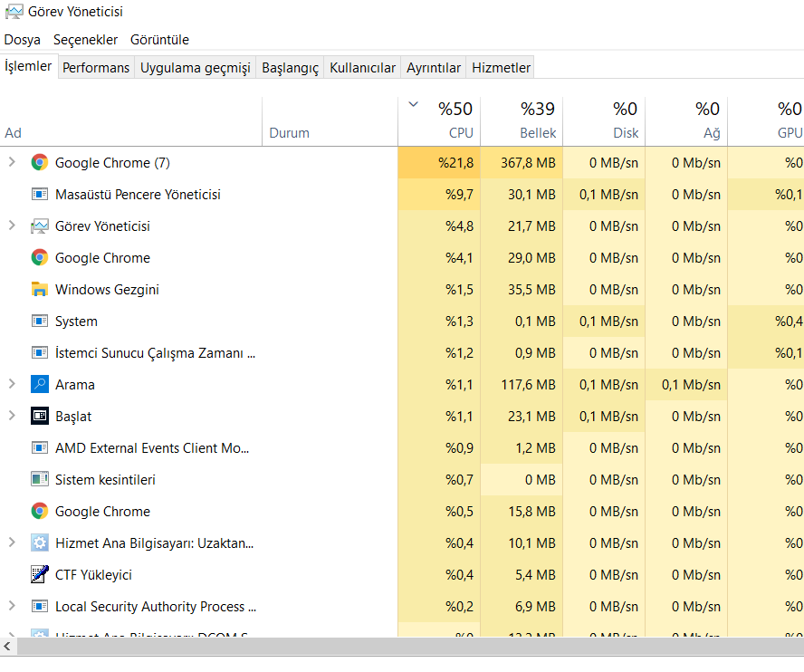Image resolution: width=804 pixels, height=672 pixels.
Task: Expand Hizmet Ana Bilgisayarı: Uzaktan row
Action: pyautogui.click(x=12, y=542)
